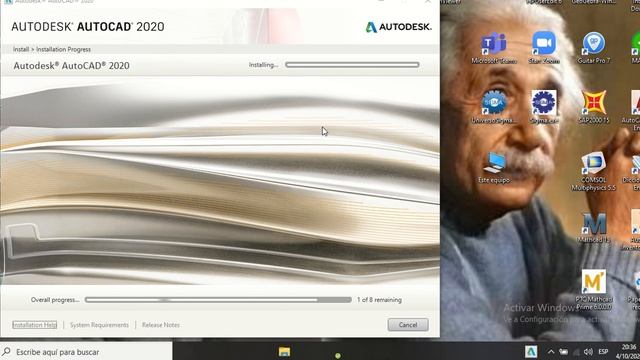Click the Autodesk installer taskbar icon

(x=531, y=351)
